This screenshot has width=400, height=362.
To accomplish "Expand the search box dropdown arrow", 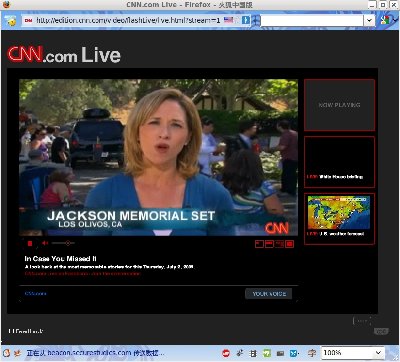I will (x=369, y=20).
